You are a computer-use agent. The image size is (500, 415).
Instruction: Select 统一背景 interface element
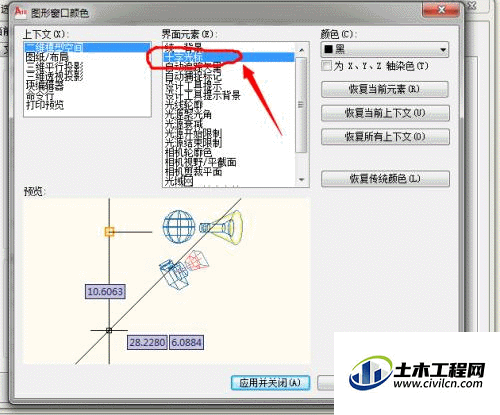[x=229, y=47]
